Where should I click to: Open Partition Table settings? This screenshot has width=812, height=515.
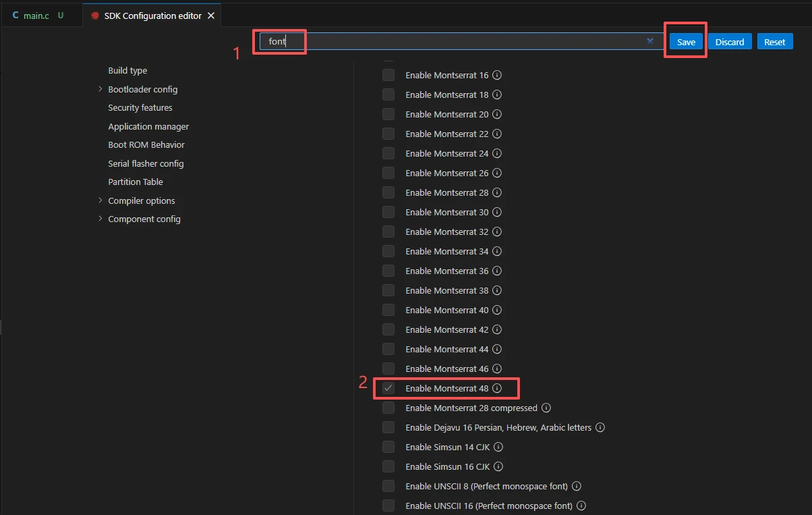coord(136,182)
